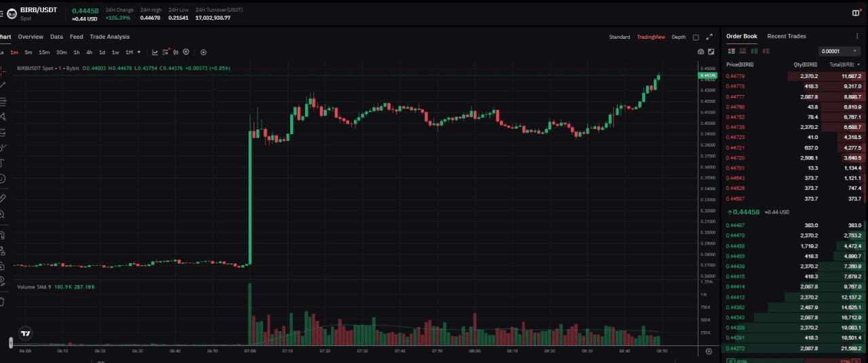Screen dimensions: 868x363
Task: Select the 4h timeframe
Action: (89, 52)
